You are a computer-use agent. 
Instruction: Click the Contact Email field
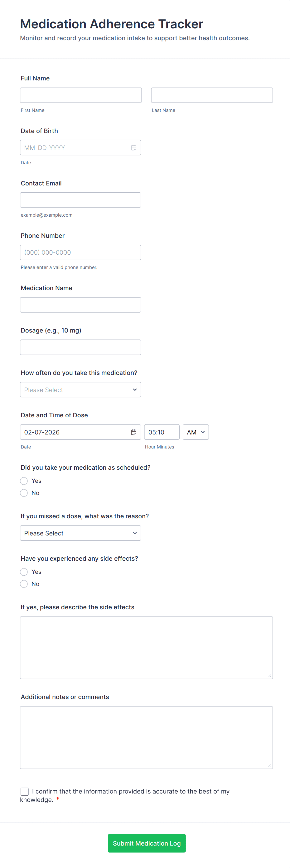pos(80,200)
